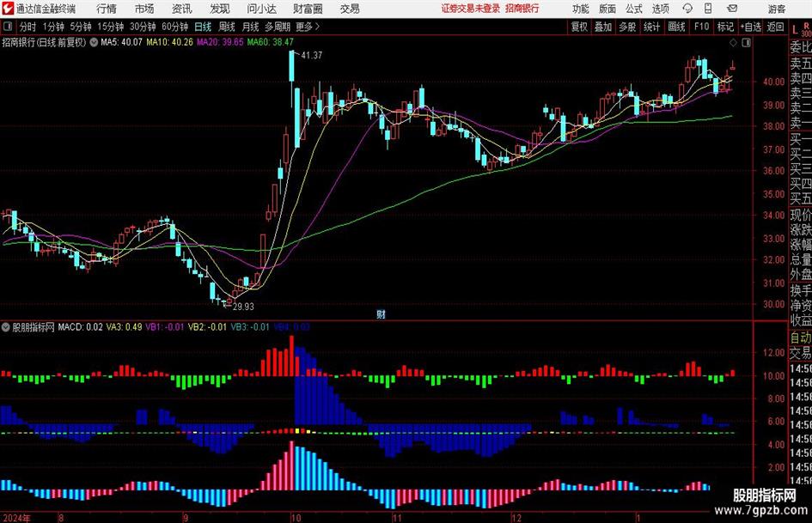Switch to the 月线 monthly tab
This screenshot has height=523, width=812.
[250, 27]
